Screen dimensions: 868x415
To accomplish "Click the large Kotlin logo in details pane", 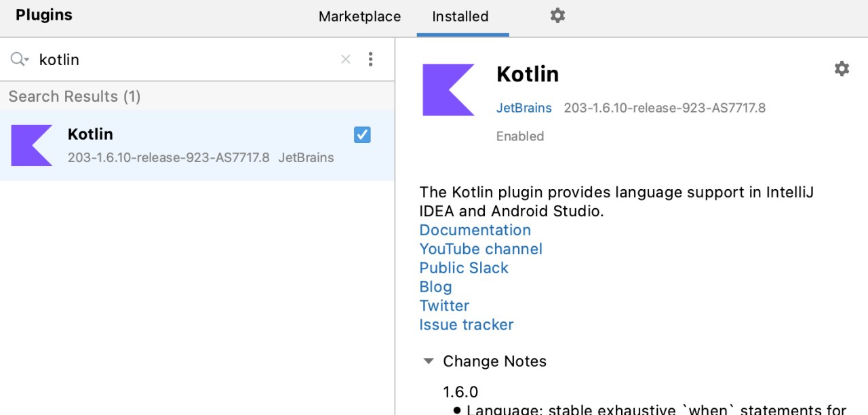I will (448, 90).
